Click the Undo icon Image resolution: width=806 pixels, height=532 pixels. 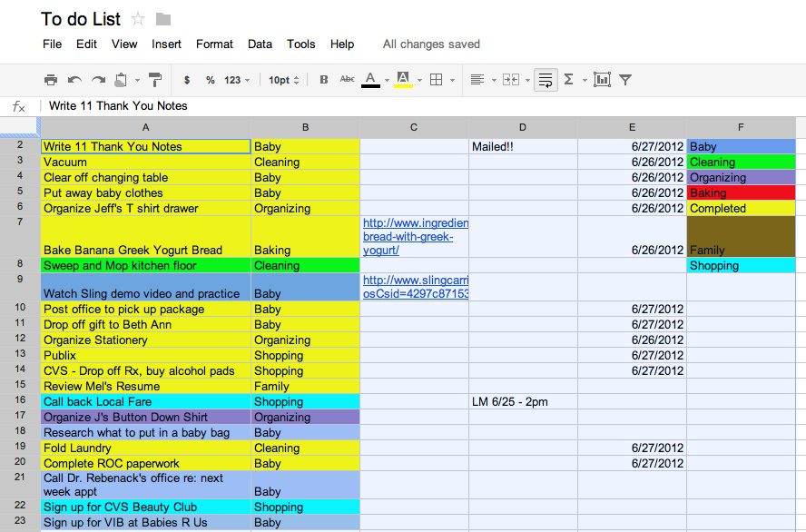(73, 79)
